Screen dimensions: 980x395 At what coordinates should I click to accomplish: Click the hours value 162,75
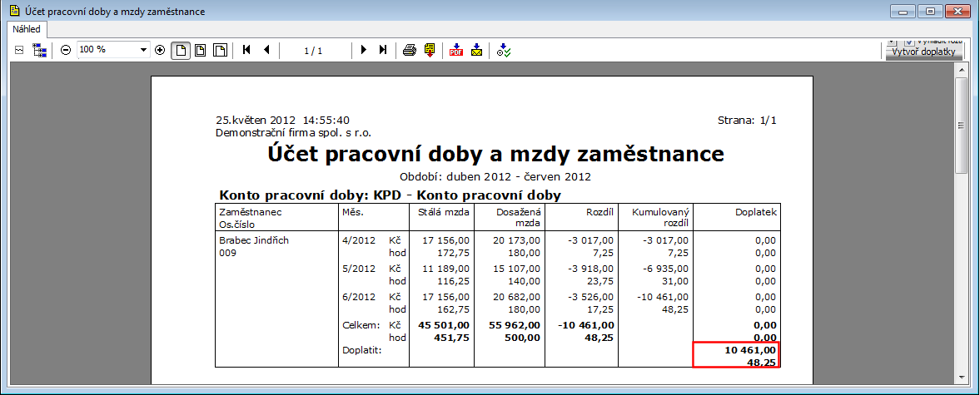453,309
